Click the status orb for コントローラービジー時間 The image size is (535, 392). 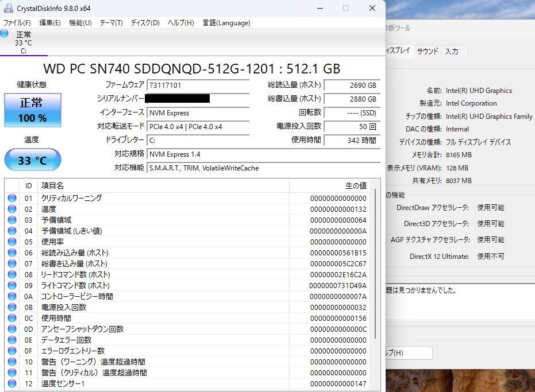tap(12, 296)
